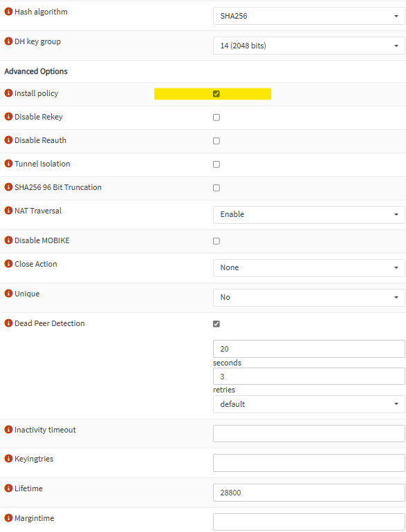Enable the Disable Reauth checkbox
Screen dimensions: 406x532
tap(216, 141)
